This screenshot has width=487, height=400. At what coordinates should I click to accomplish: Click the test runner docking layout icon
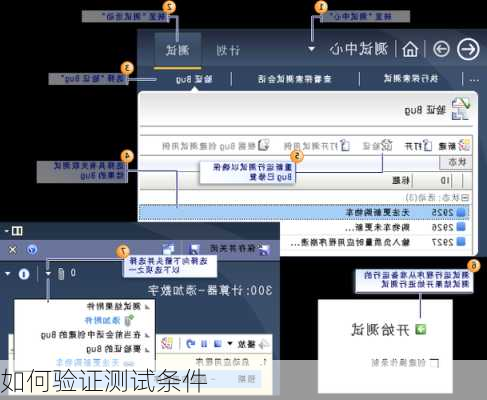pyautogui.click(x=17, y=231)
